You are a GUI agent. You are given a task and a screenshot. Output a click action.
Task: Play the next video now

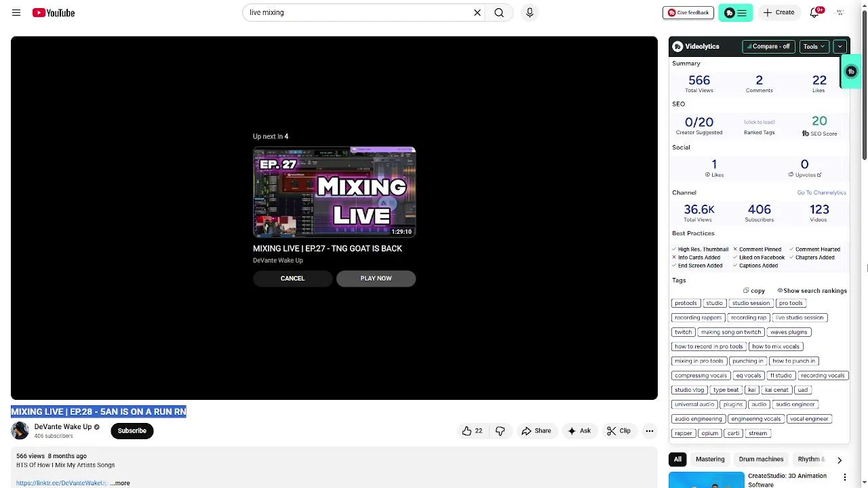(x=376, y=279)
